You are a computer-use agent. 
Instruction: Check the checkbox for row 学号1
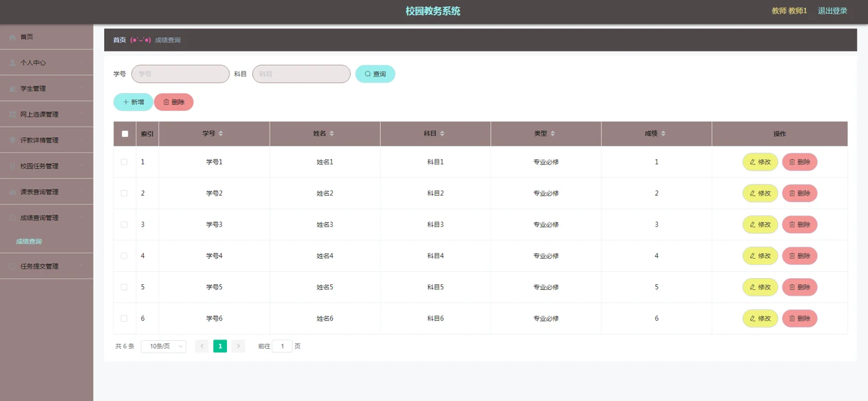[x=124, y=162]
